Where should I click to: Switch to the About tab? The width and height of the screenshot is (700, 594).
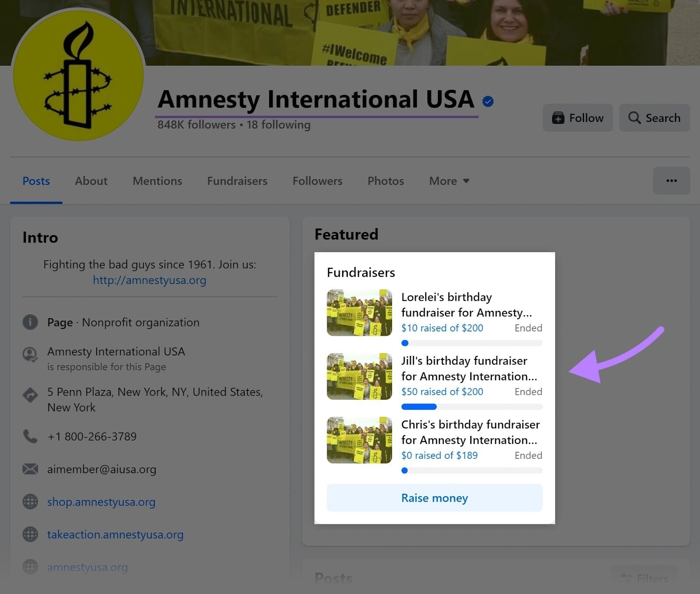click(91, 180)
